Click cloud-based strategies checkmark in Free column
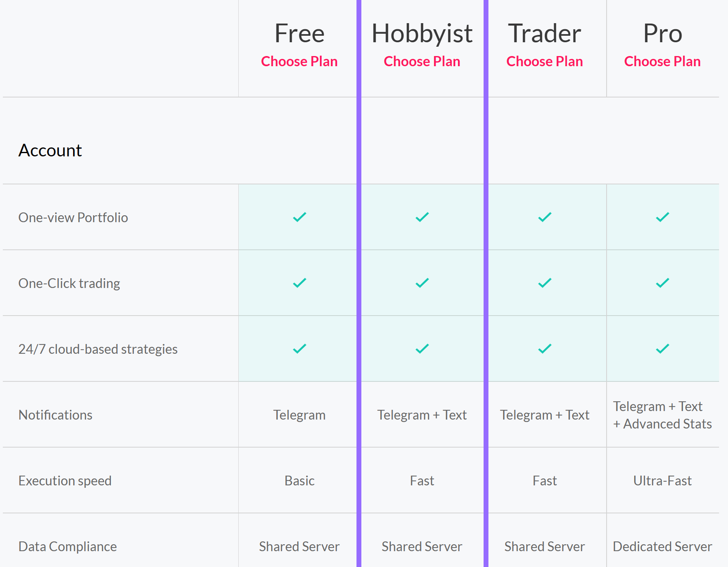 300,349
